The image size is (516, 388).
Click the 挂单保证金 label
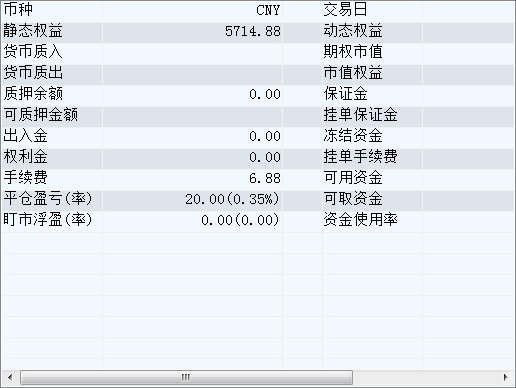(361, 115)
